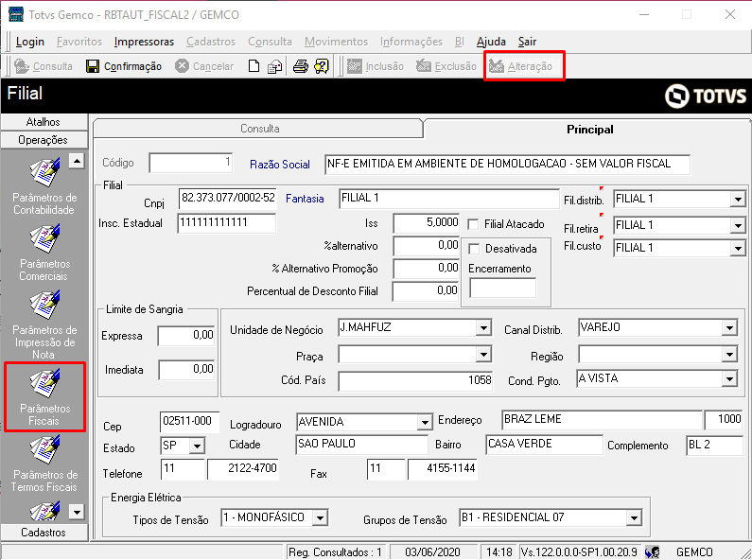Expand the Unidade de Negócio dropdown
Image resolution: width=752 pixels, height=560 pixels.
point(484,328)
